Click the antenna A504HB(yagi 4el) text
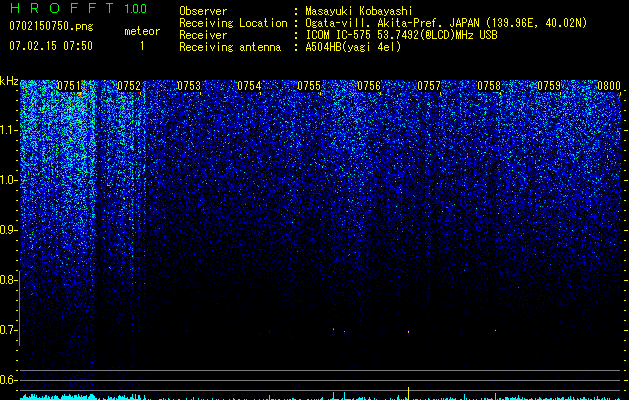 tap(353, 47)
